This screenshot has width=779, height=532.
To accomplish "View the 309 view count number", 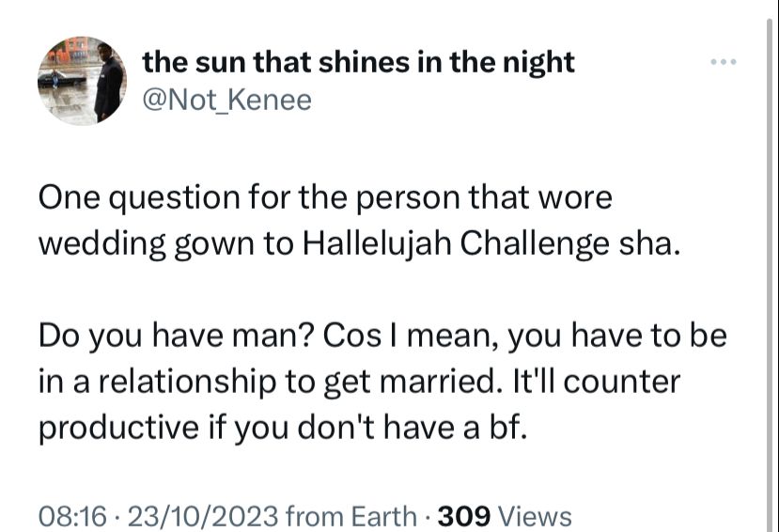I will pos(464,517).
